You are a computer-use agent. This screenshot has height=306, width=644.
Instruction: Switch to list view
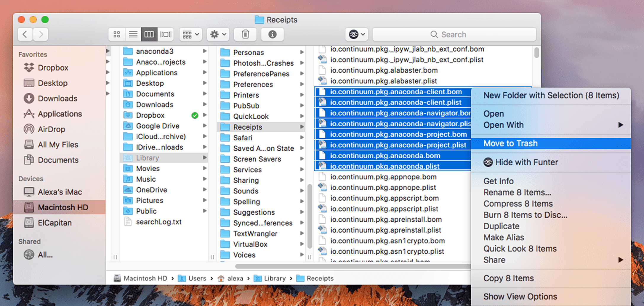pos(133,34)
